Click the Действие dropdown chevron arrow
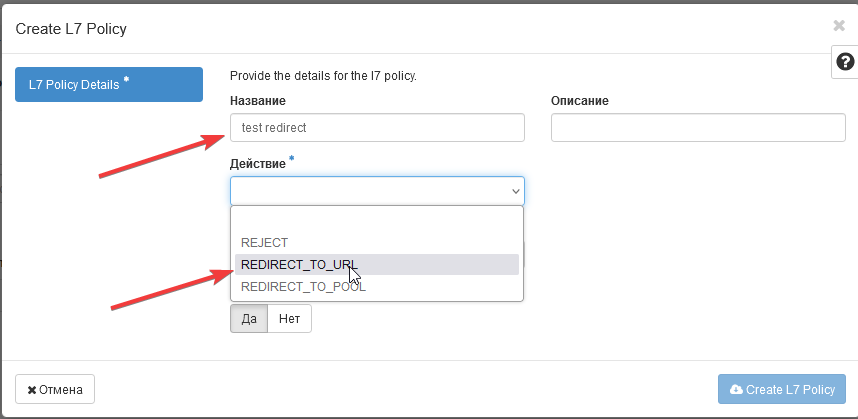The image size is (858, 419). click(516, 191)
